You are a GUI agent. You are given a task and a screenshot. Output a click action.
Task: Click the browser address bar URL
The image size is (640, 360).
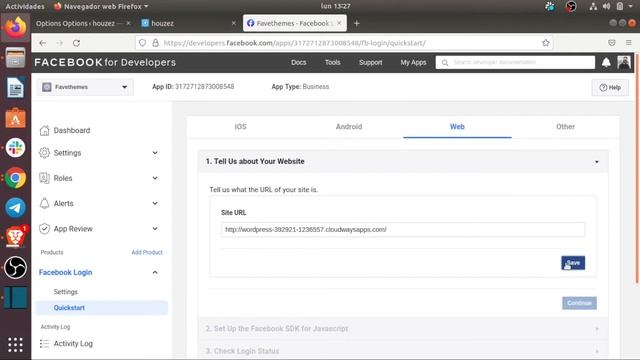[294, 43]
